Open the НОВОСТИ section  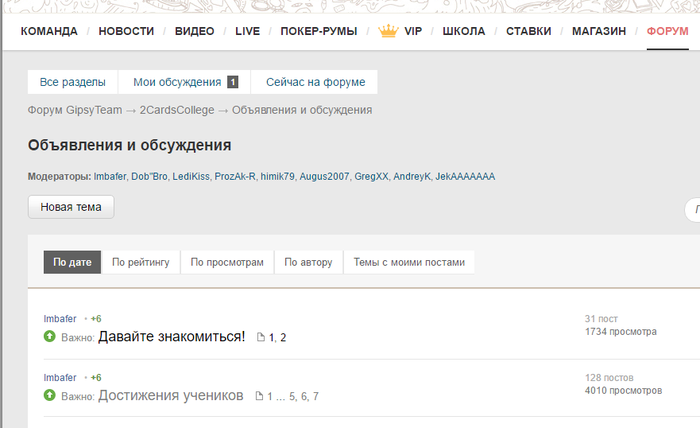click(x=126, y=31)
